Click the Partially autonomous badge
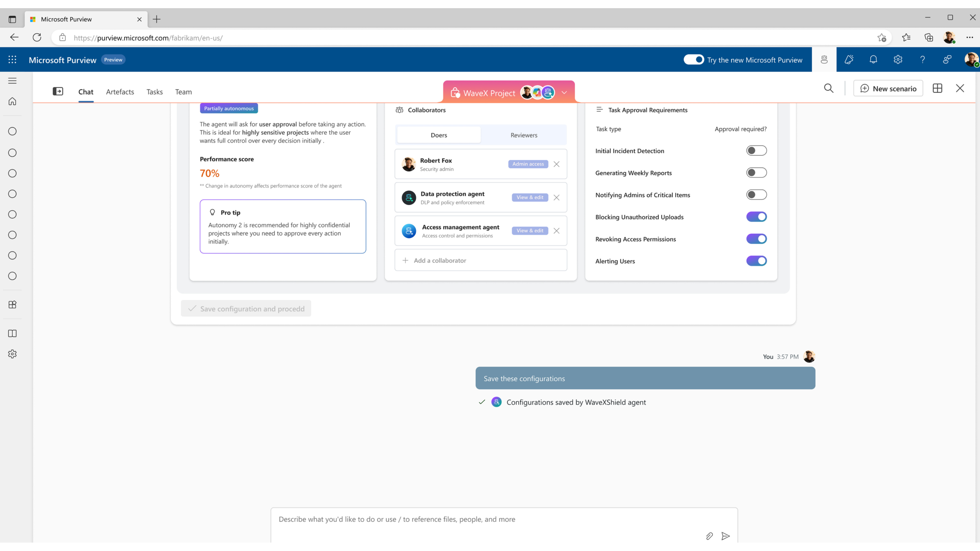 [x=229, y=108]
